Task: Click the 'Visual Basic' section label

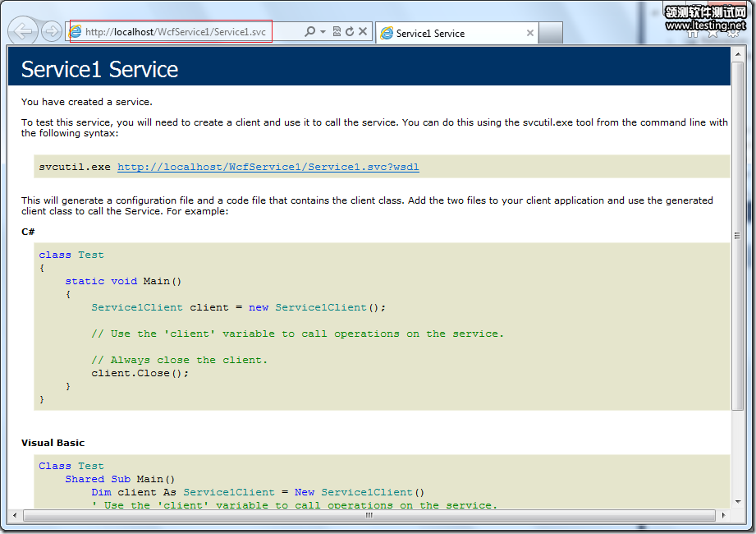Action: (53, 443)
